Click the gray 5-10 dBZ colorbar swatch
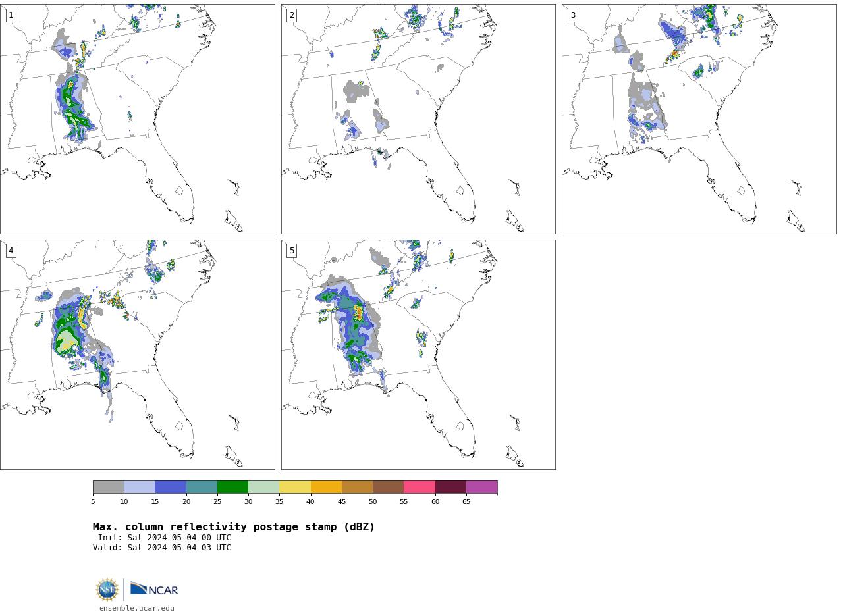 point(108,487)
